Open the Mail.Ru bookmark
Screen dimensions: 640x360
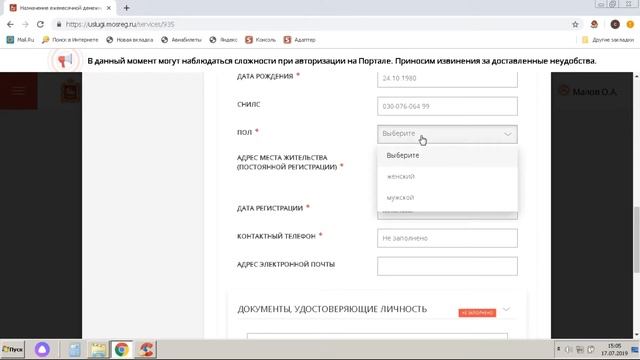[20, 40]
